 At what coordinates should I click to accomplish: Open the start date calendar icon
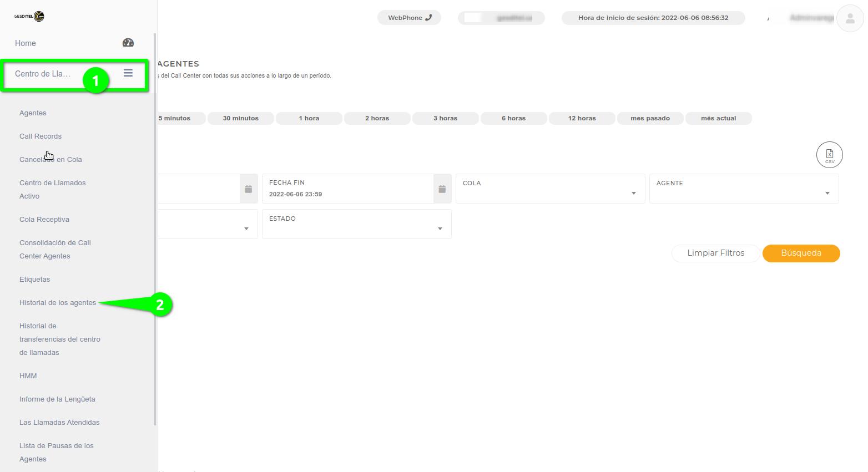point(248,189)
